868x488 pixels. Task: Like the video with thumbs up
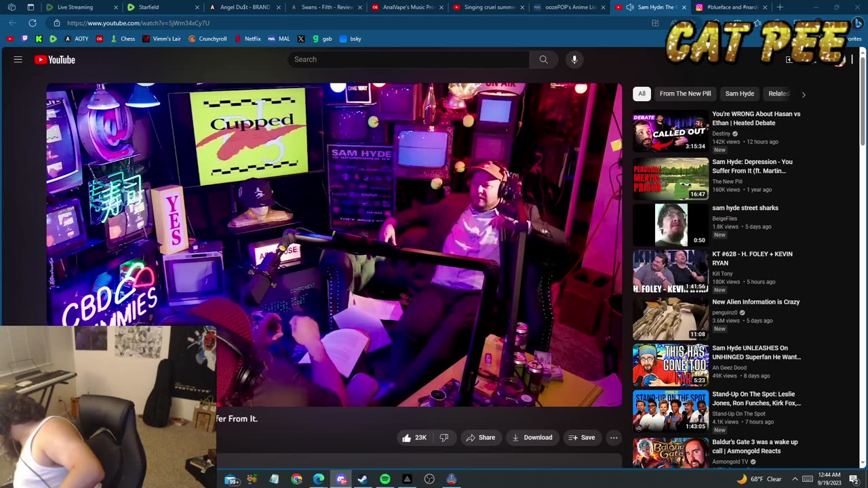pyautogui.click(x=414, y=438)
